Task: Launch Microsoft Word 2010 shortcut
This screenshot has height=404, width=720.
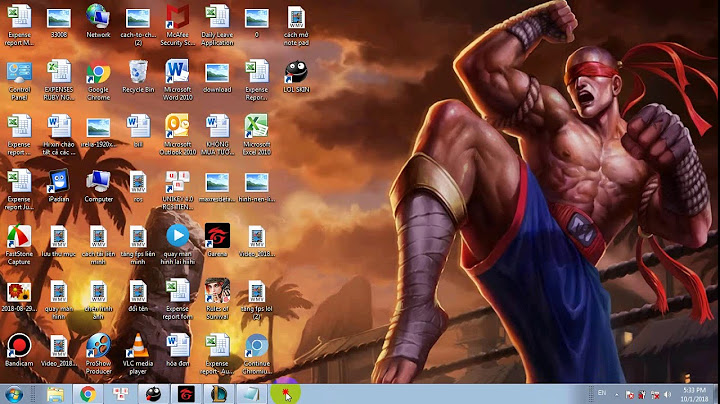Action: [178, 80]
